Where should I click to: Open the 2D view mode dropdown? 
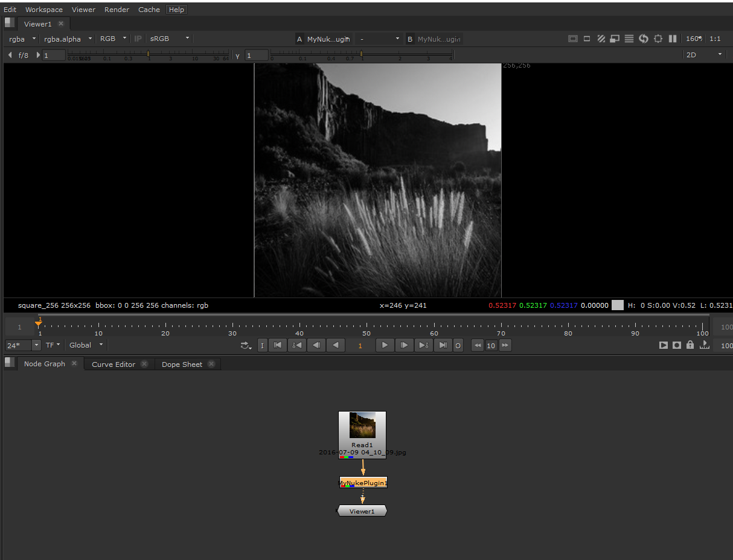tap(703, 55)
